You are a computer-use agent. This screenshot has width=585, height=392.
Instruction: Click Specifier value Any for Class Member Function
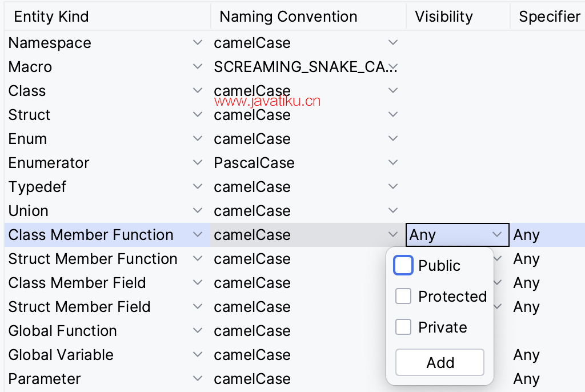[x=527, y=235]
